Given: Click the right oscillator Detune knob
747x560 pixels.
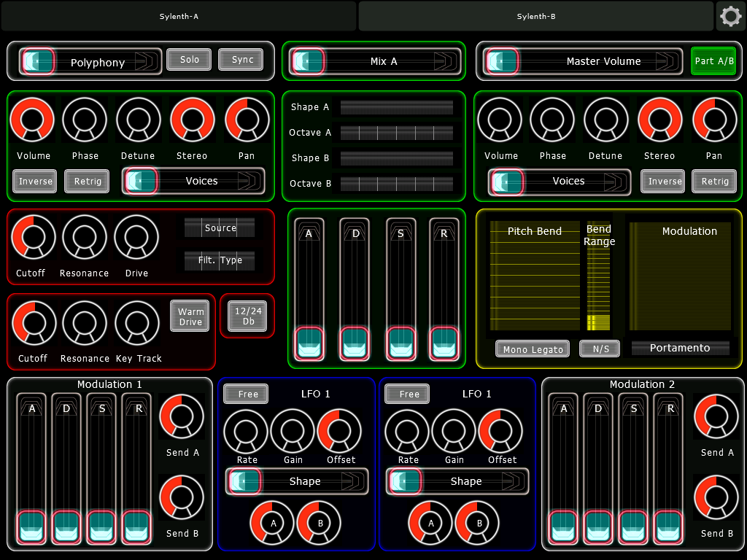Looking at the screenshot, I should pos(606,120).
